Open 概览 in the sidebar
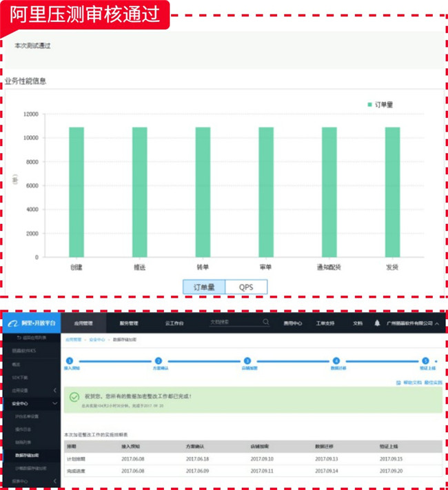This screenshot has height=490, width=448. [16, 365]
